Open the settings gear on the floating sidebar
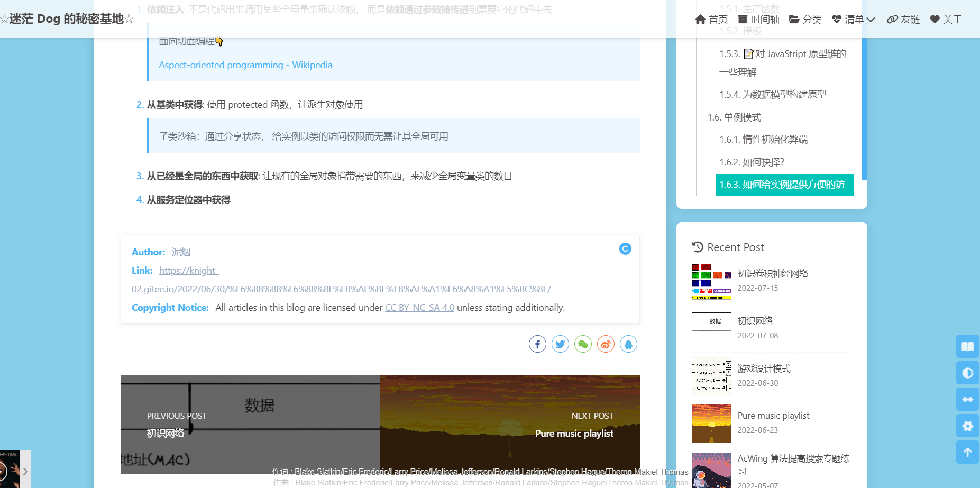 tap(967, 426)
